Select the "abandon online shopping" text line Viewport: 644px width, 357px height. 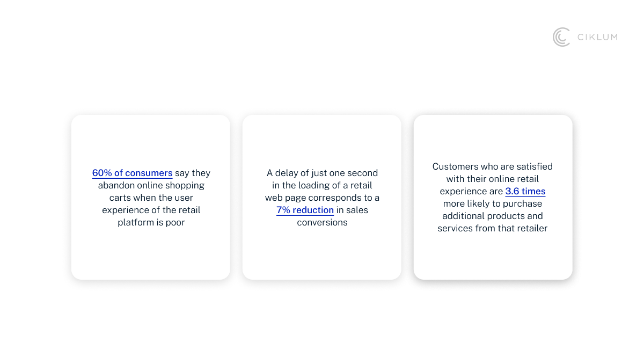[151, 185]
